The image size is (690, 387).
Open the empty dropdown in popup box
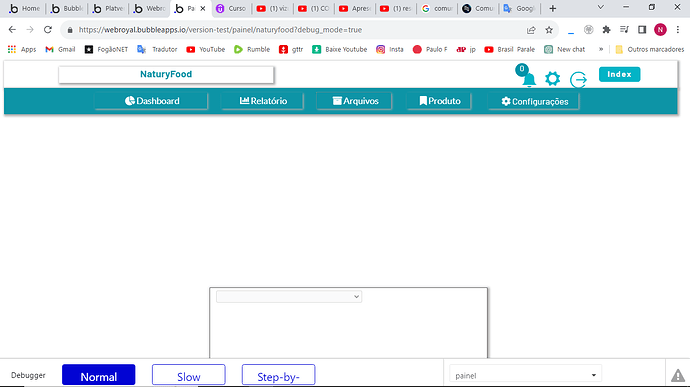[x=289, y=296]
